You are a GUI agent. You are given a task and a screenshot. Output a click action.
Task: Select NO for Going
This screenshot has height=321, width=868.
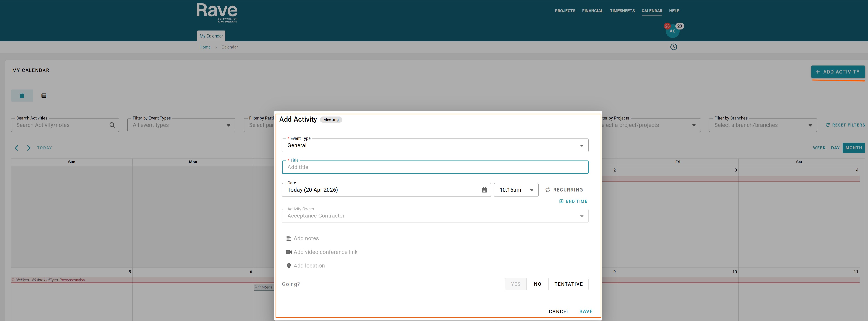pos(537,284)
